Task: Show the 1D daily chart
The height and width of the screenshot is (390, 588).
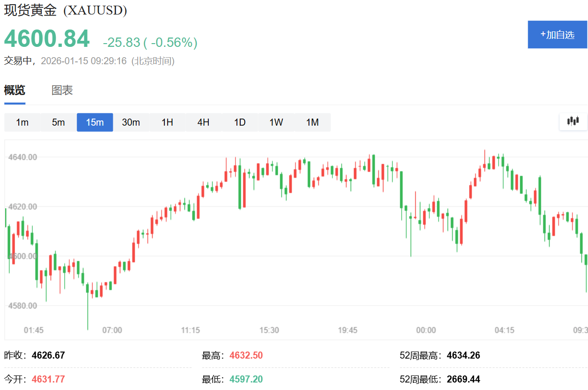Action: [x=240, y=122]
